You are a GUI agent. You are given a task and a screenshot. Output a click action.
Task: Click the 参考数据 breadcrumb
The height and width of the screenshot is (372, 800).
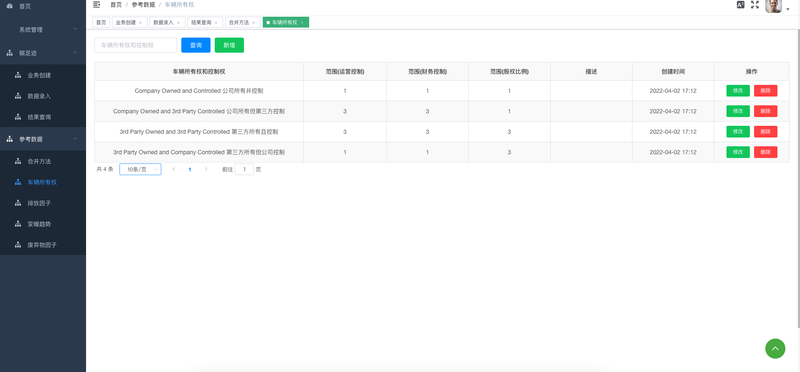[143, 5]
